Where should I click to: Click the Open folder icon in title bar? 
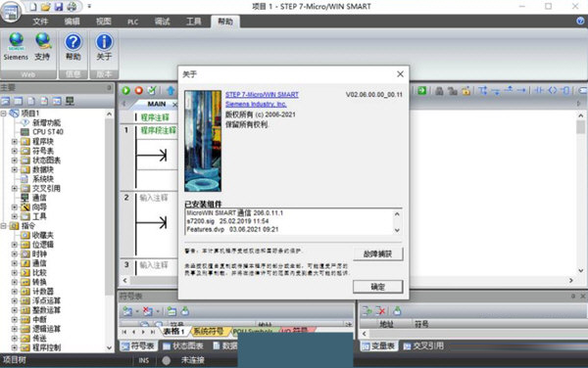tap(46, 7)
